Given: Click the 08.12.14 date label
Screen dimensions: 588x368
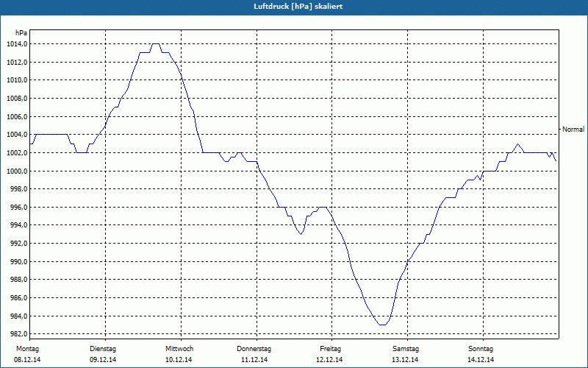Looking at the screenshot, I should point(27,360).
